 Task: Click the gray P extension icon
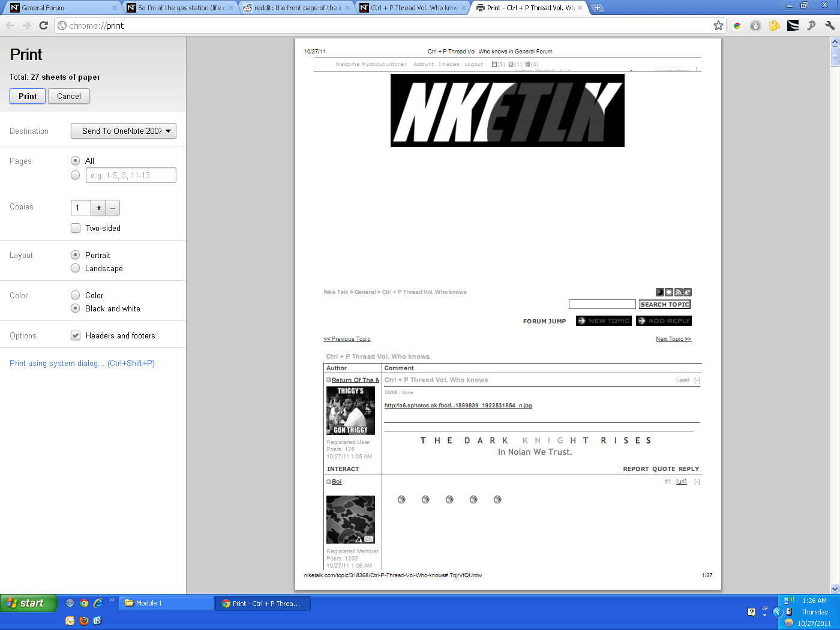(x=811, y=25)
